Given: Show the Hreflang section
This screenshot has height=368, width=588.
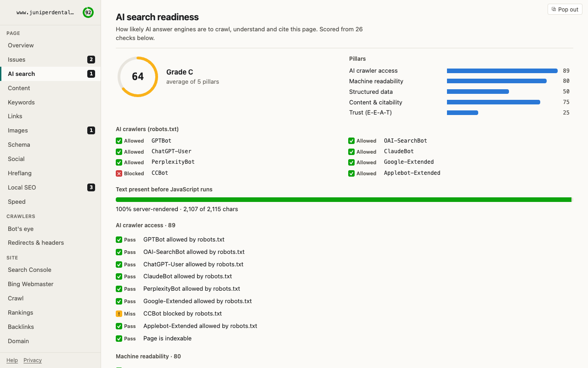Looking at the screenshot, I should tap(50, 173).
